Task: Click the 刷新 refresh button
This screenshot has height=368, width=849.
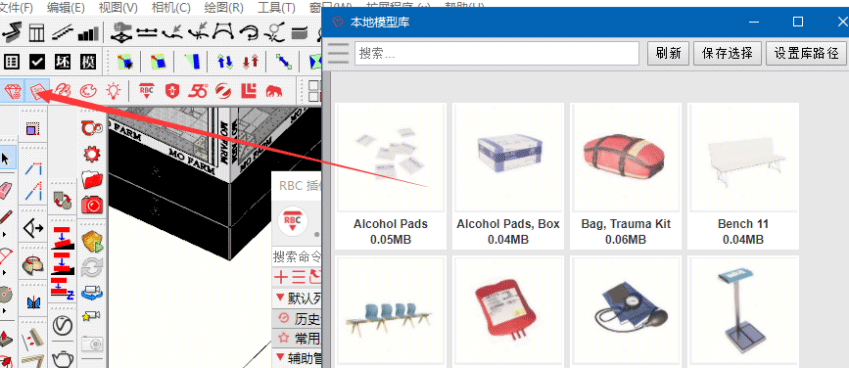Action: click(668, 53)
